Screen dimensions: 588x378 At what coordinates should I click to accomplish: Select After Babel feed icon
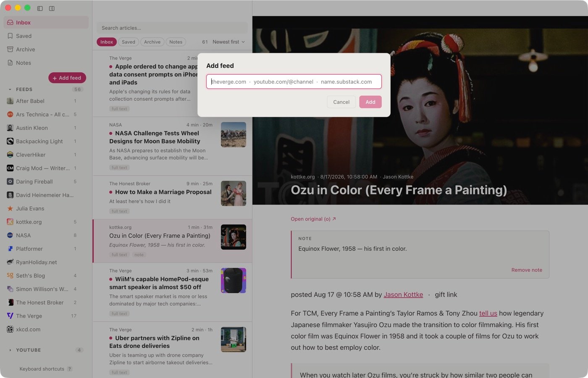pyautogui.click(x=10, y=101)
